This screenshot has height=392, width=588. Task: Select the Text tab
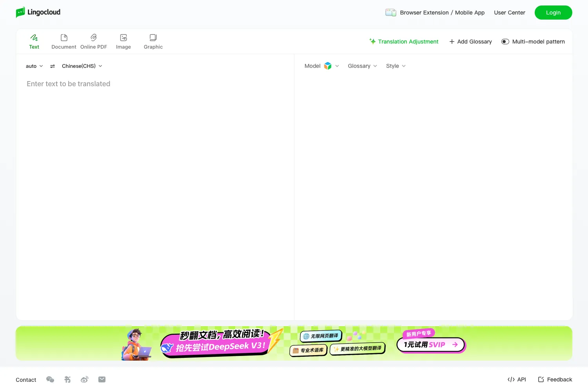(x=34, y=42)
